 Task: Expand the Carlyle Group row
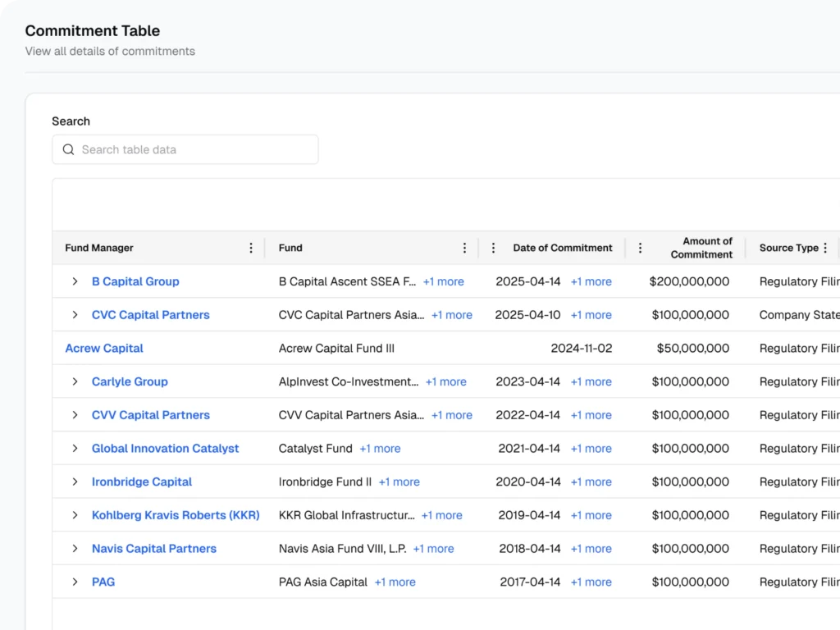click(x=75, y=381)
